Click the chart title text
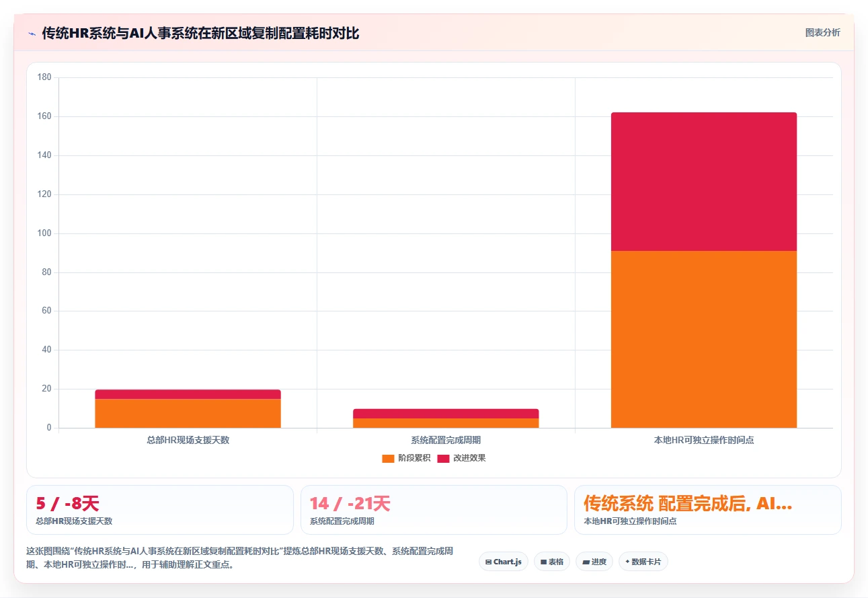The width and height of the screenshot is (868, 598). (x=200, y=33)
